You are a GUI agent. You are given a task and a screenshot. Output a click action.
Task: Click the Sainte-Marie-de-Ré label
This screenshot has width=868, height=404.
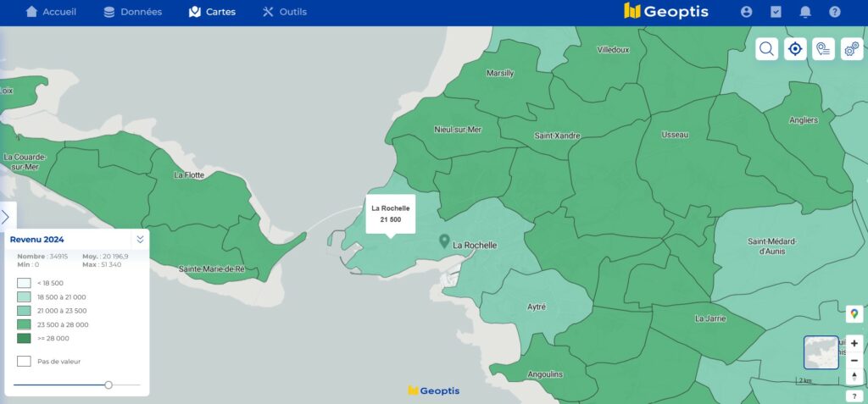point(211,269)
